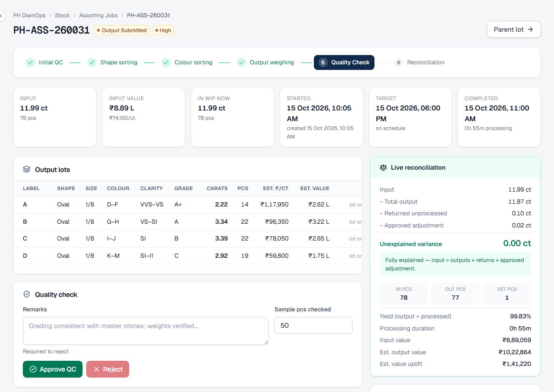Image resolution: width=554 pixels, height=392 pixels.
Task: Select the Colour sorting step
Action: 187,62
